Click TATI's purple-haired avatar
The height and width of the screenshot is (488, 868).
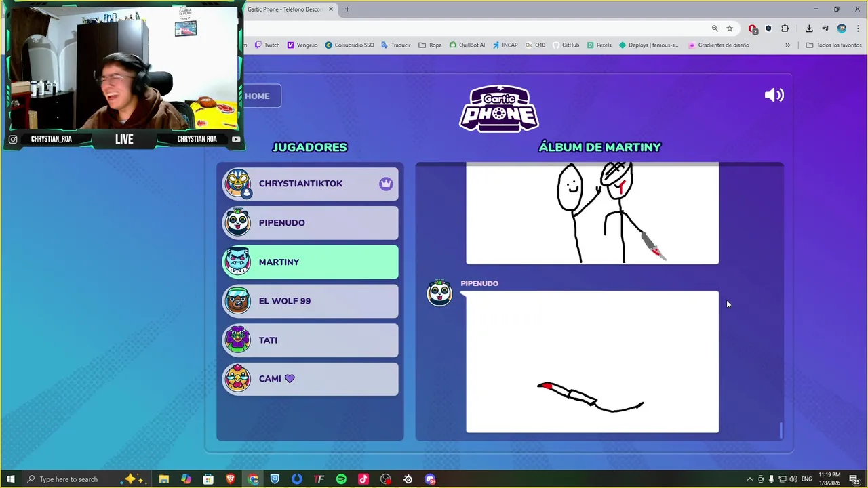pyautogui.click(x=238, y=340)
